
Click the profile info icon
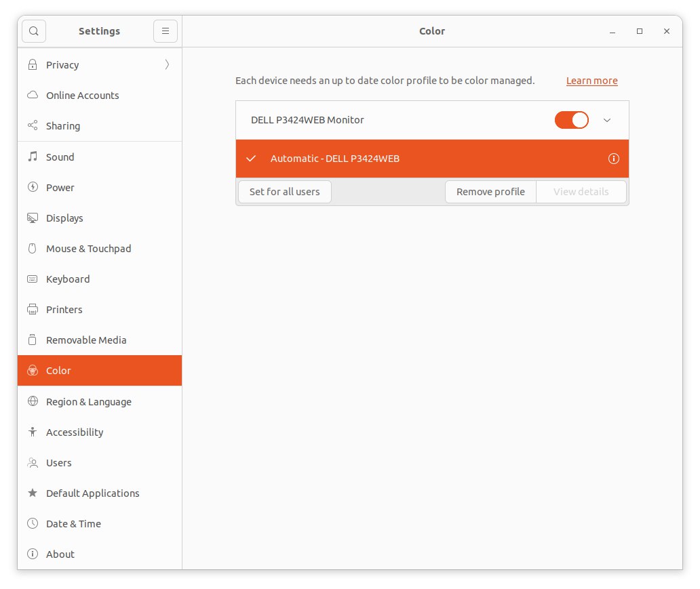tap(614, 159)
